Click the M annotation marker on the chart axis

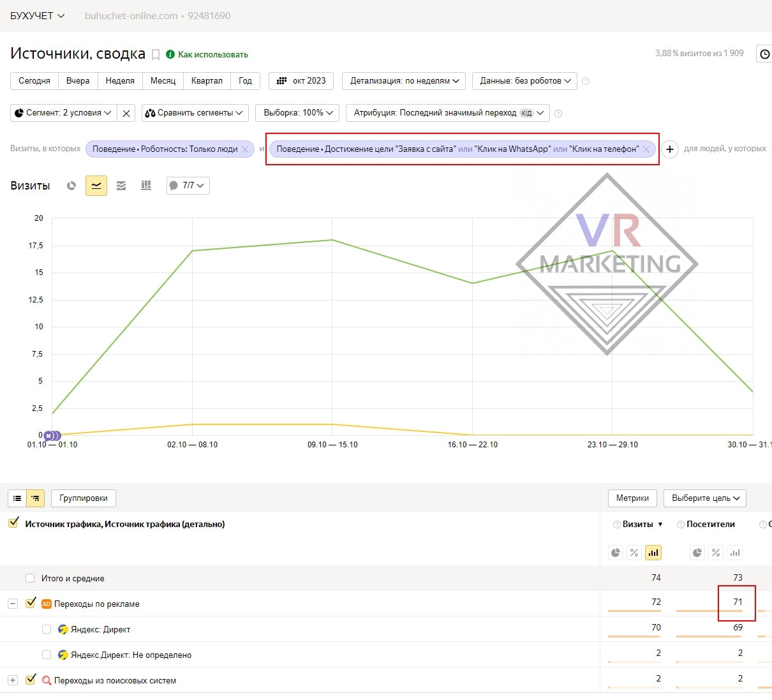pyautogui.click(x=49, y=436)
